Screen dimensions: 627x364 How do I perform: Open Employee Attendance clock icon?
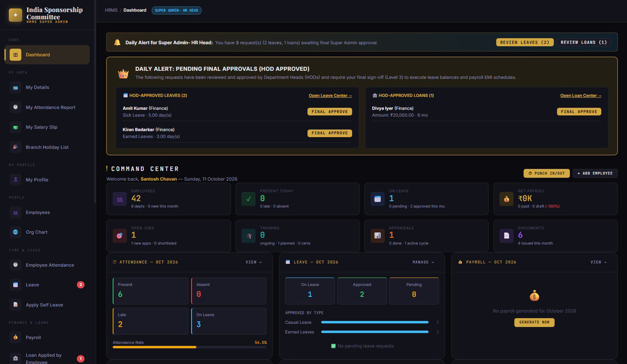point(15,265)
